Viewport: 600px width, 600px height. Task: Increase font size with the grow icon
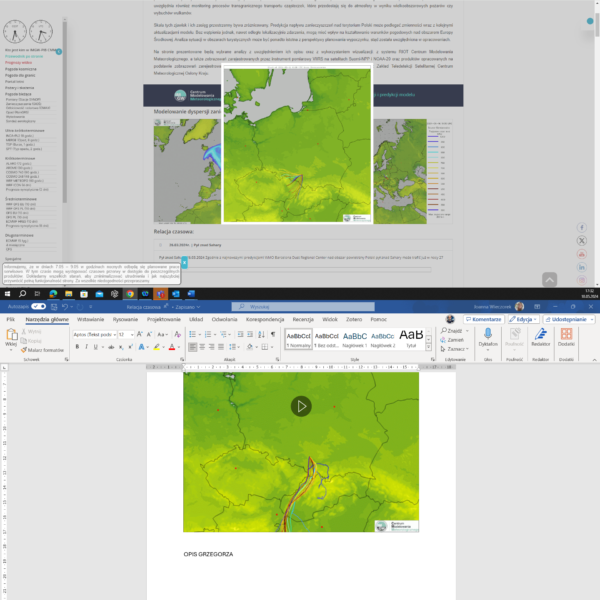(x=140, y=334)
